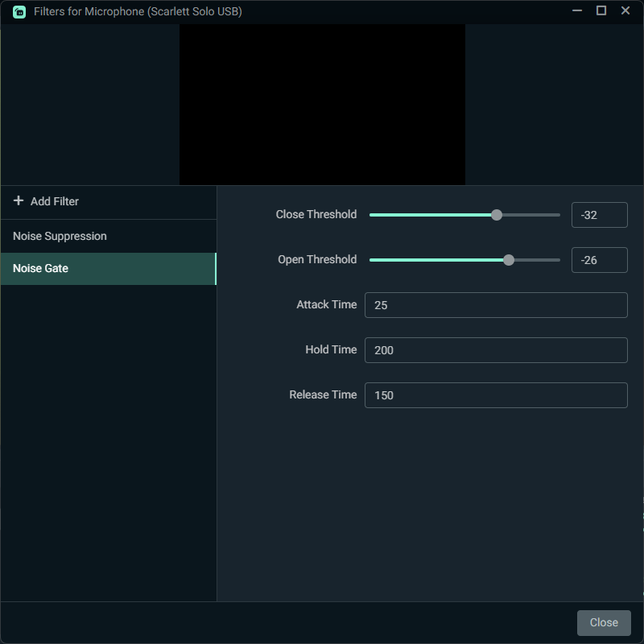Click the Streamlabs app icon in title bar
Image resolution: width=644 pixels, height=644 pixels.
click(x=19, y=12)
